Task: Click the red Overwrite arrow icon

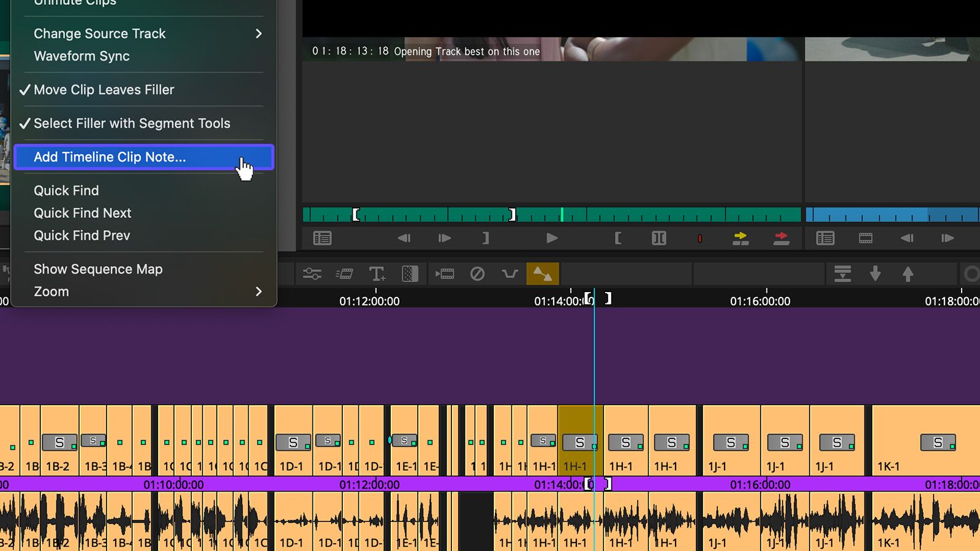Action: 782,238
